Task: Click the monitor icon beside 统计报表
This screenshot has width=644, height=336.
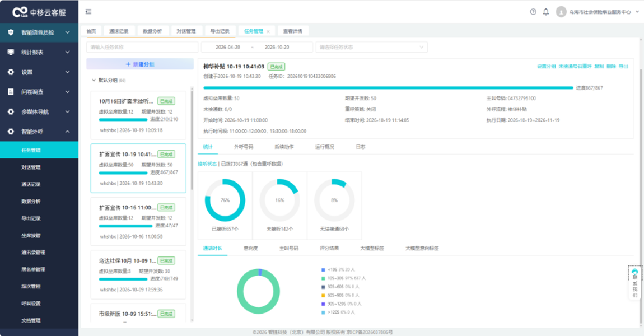Action: coord(11,52)
